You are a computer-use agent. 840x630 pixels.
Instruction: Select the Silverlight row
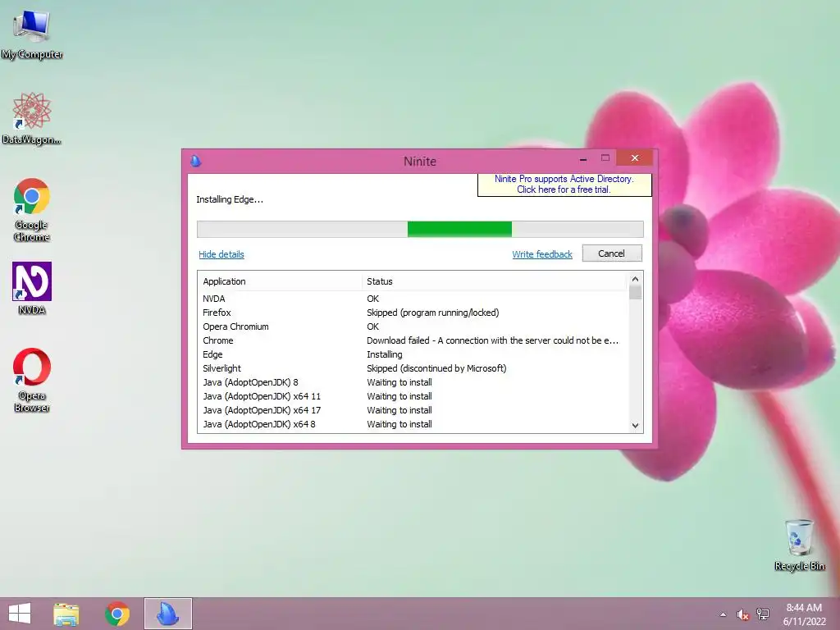(x=413, y=368)
